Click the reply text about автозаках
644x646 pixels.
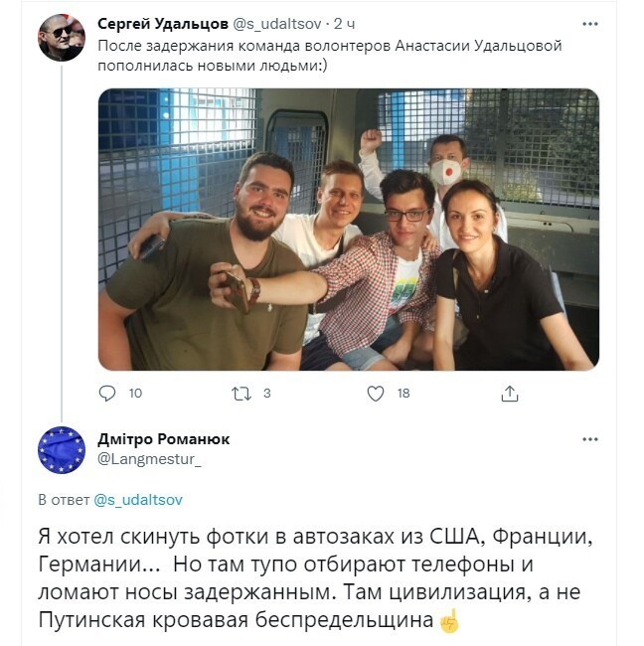[x=315, y=578]
